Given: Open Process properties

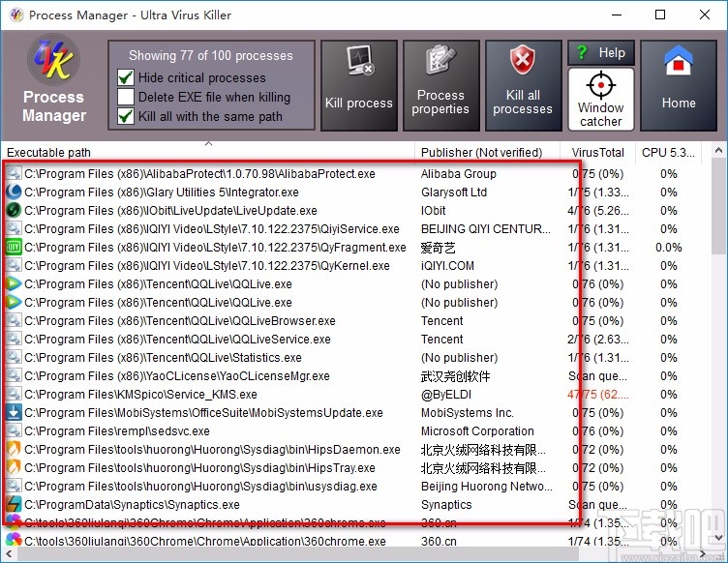Looking at the screenshot, I should [441, 85].
